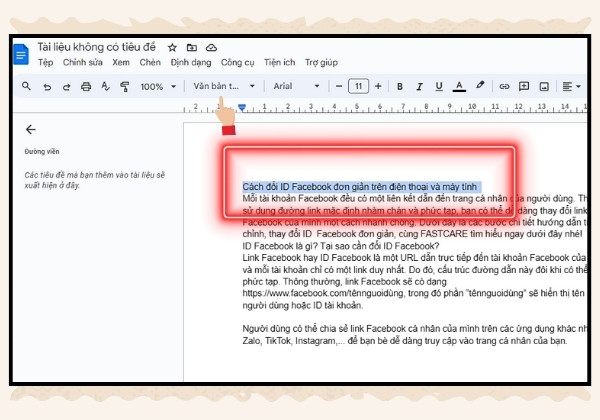Open the text color picker
The height and width of the screenshot is (420, 600).
pos(459,86)
